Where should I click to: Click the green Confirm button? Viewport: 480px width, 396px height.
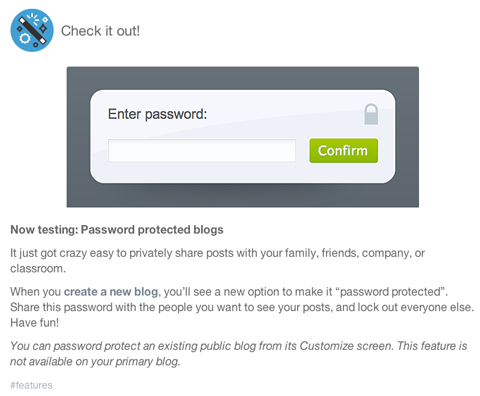point(344,151)
